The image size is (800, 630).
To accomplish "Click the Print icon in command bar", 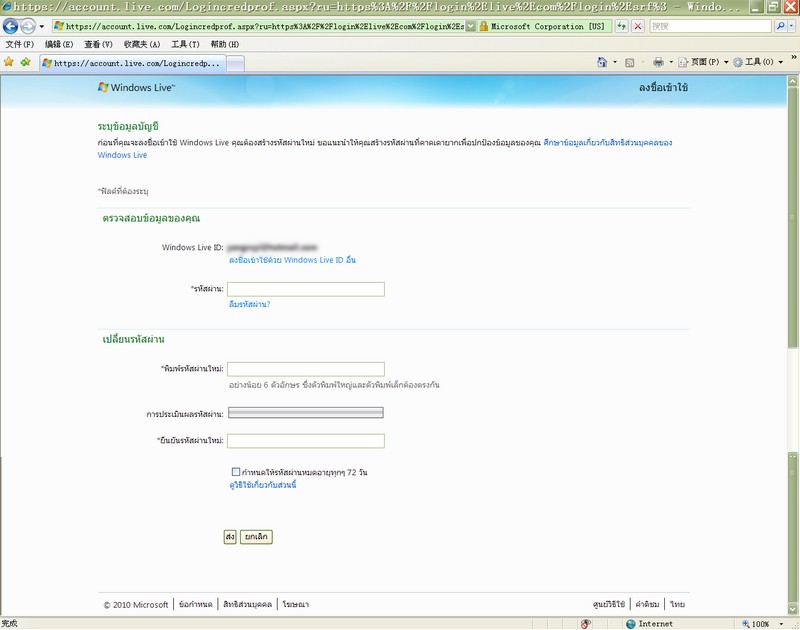I will (x=658, y=62).
